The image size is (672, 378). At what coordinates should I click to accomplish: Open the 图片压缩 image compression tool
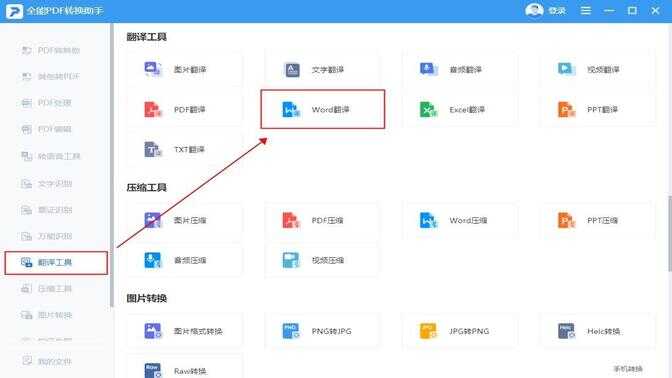pyautogui.click(x=184, y=220)
